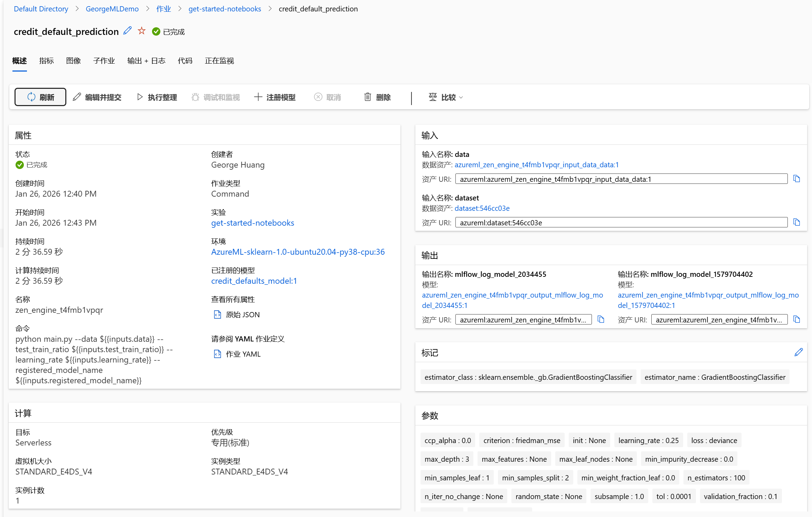Open the credit_defaults_model:1 registered model link
This screenshot has height=517, width=812.
(254, 281)
